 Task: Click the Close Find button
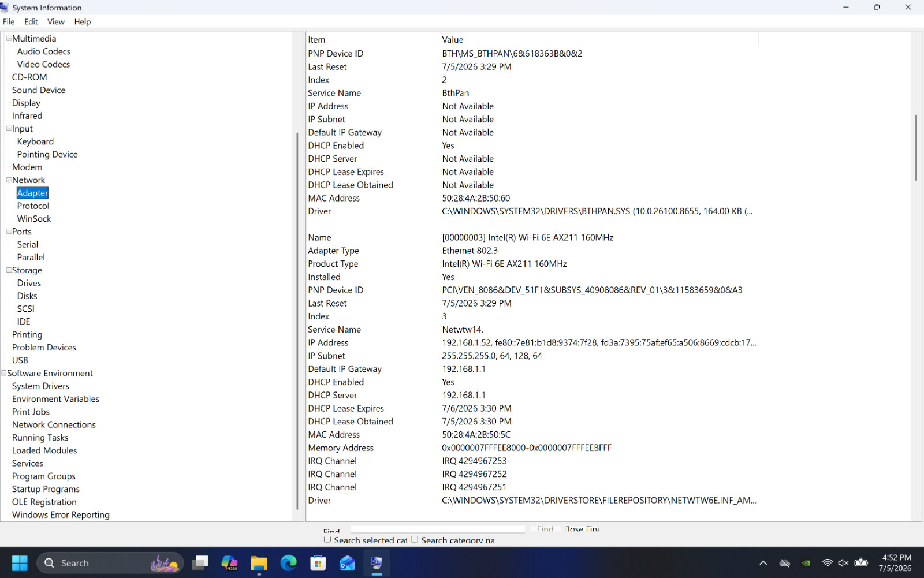(x=582, y=529)
